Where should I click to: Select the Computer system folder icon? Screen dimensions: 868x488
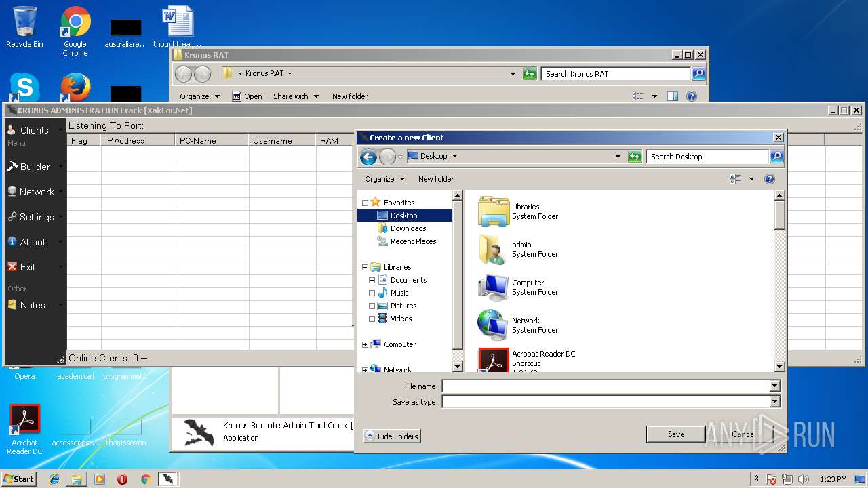(493, 287)
